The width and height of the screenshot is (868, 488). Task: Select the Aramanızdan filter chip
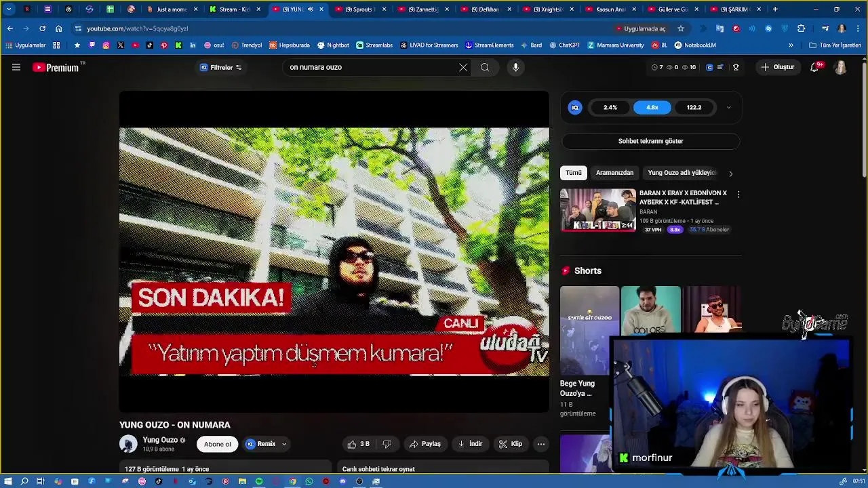pos(614,173)
